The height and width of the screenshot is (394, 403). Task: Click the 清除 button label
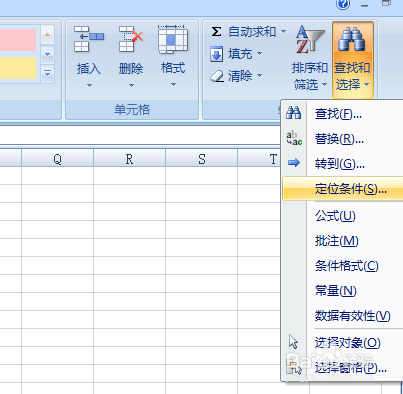(240, 76)
